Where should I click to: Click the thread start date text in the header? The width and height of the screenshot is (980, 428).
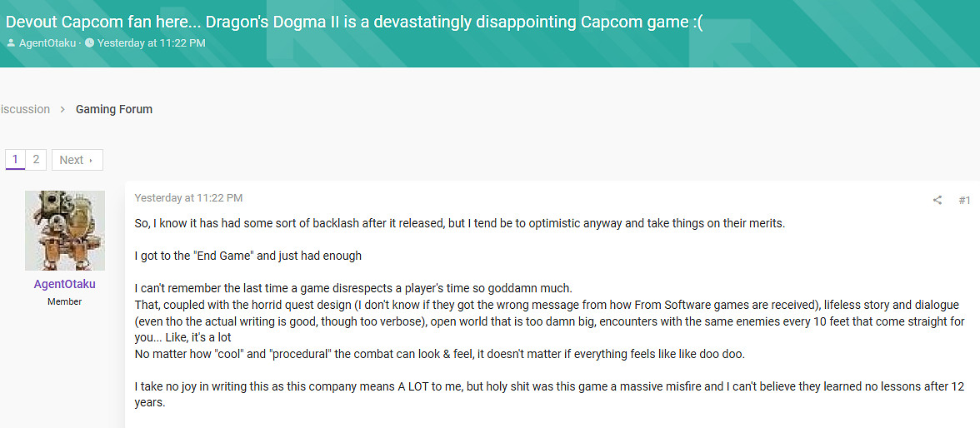151,42
